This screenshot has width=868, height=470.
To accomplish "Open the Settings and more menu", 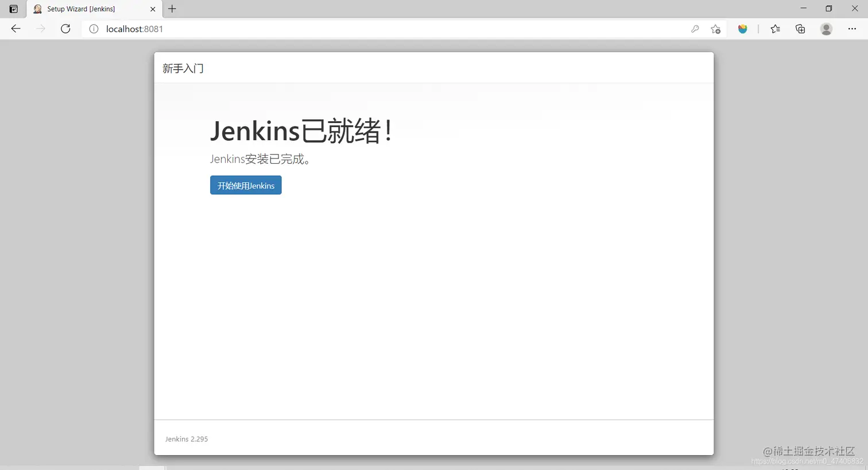I will (852, 29).
